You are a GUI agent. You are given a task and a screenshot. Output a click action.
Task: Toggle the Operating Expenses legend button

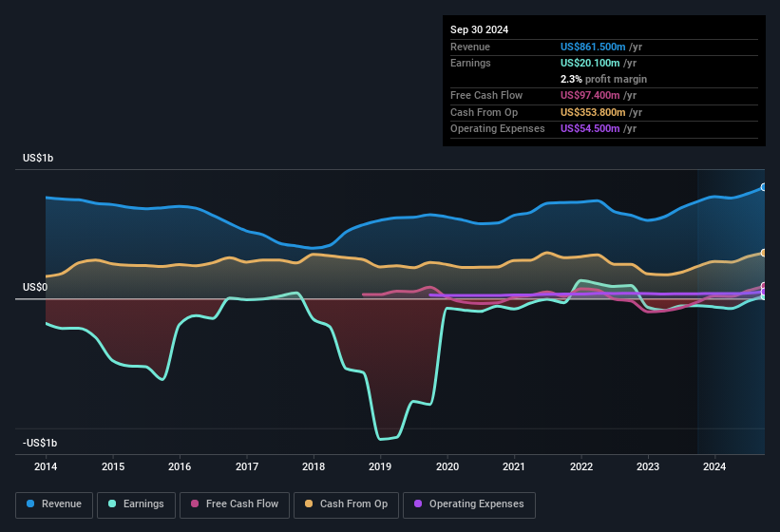469,504
